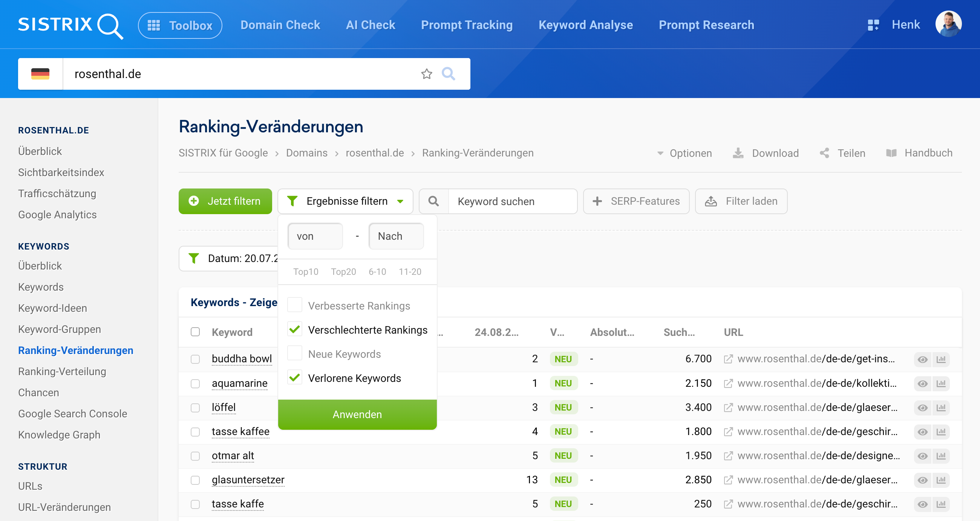980x521 pixels.
Task: Run search with magnifier icon
Action: click(448, 74)
